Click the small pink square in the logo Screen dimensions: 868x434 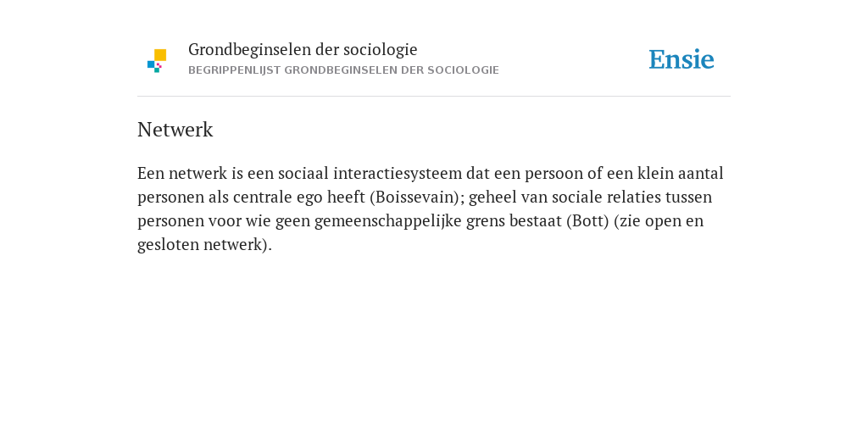(159, 65)
